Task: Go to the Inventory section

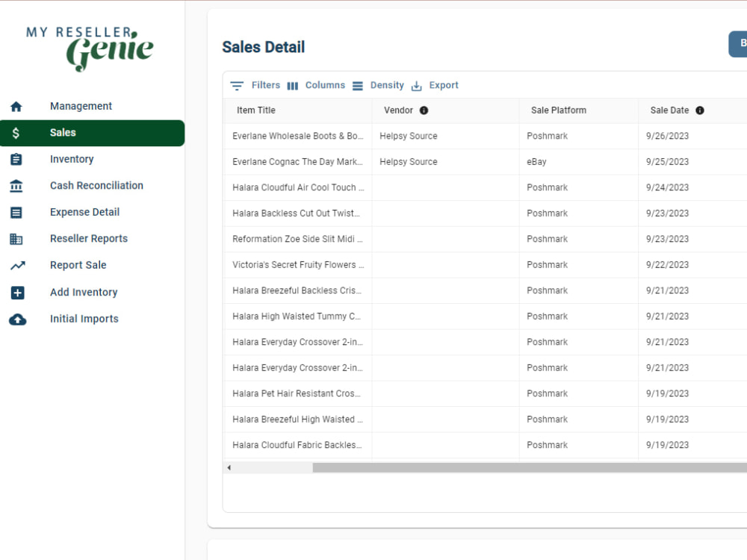Action: (72, 159)
